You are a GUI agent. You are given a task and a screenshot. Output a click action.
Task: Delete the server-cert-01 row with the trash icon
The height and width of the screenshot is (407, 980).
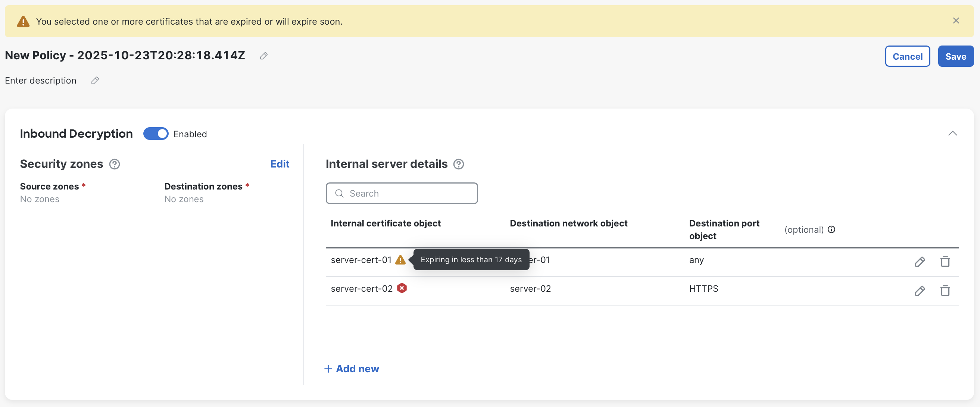pyautogui.click(x=945, y=261)
